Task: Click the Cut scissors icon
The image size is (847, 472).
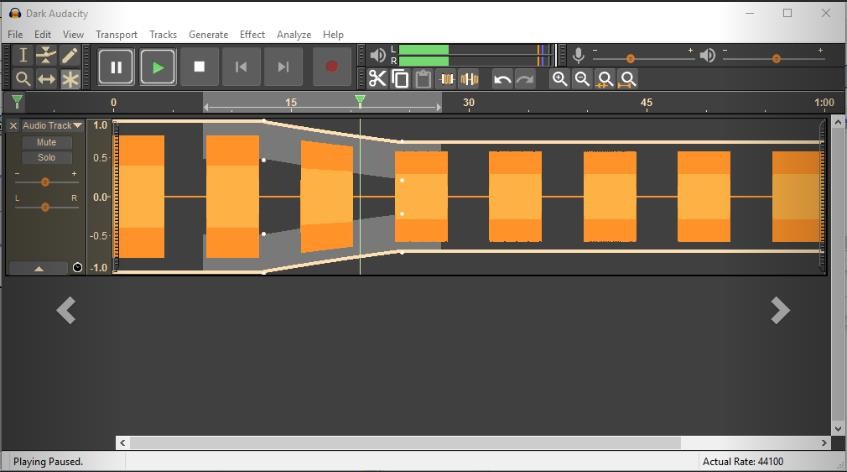Action: pos(377,79)
